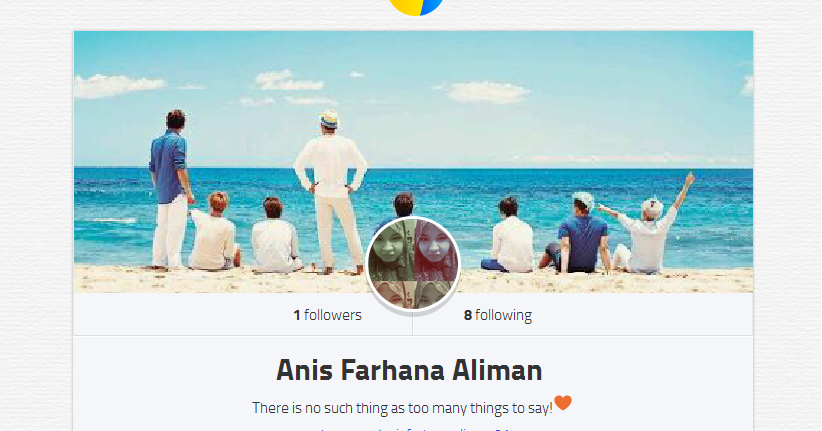Click the standing man in blue shirt
Image resolution: width=822 pixels, height=431 pixels.
171,189
